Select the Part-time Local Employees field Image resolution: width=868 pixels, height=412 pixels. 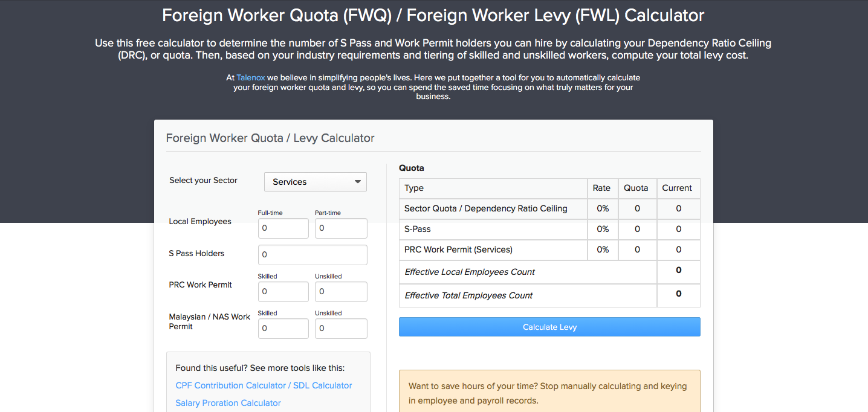pyautogui.click(x=341, y=228)
